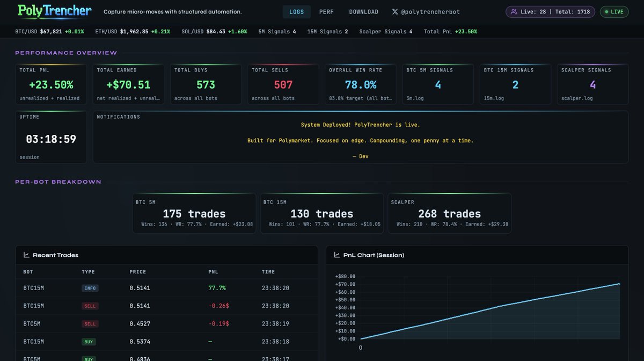The image size is (644, 361).
Task: Click the BTC 5M Signals card value 4
Action: [x=438, y=85]
